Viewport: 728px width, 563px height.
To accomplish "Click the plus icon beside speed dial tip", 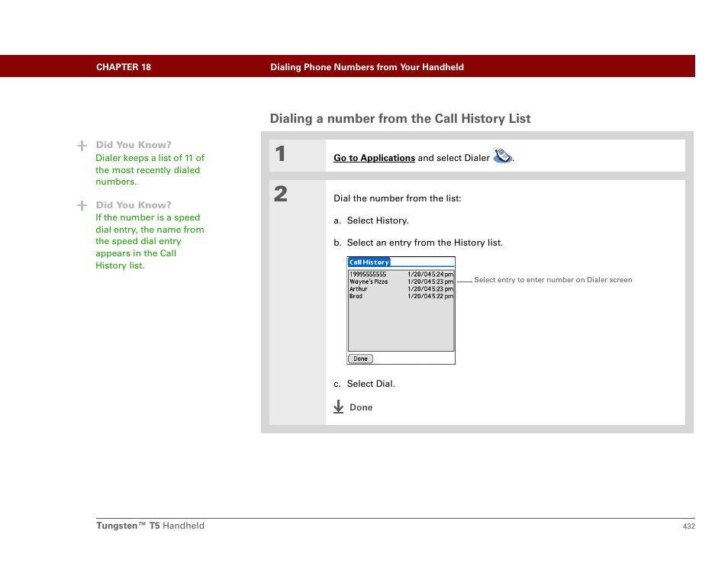I will (x=82, y=206).
